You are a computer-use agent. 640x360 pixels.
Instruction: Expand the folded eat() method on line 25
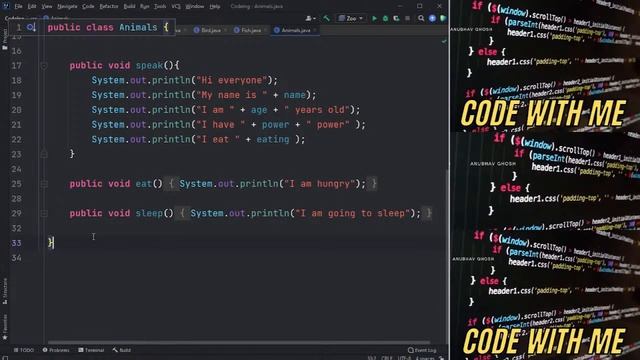[44, 184]
